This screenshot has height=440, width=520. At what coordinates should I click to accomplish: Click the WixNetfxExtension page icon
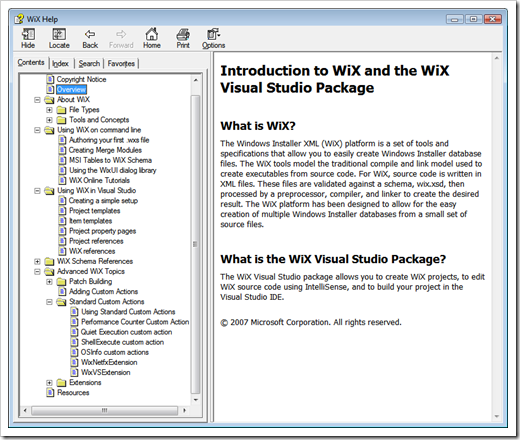pyautogui.click(x=75, y=362)
